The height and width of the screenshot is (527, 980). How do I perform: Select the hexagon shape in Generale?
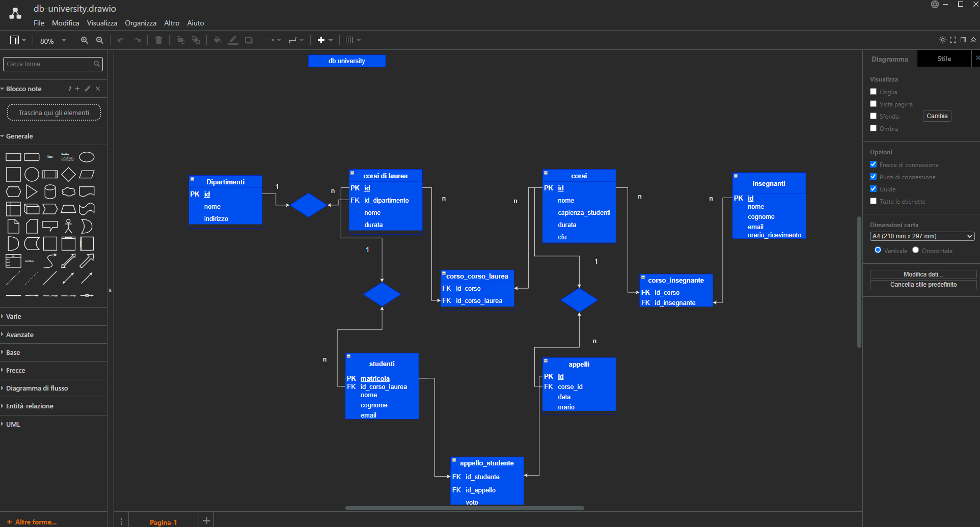(13, 191)
